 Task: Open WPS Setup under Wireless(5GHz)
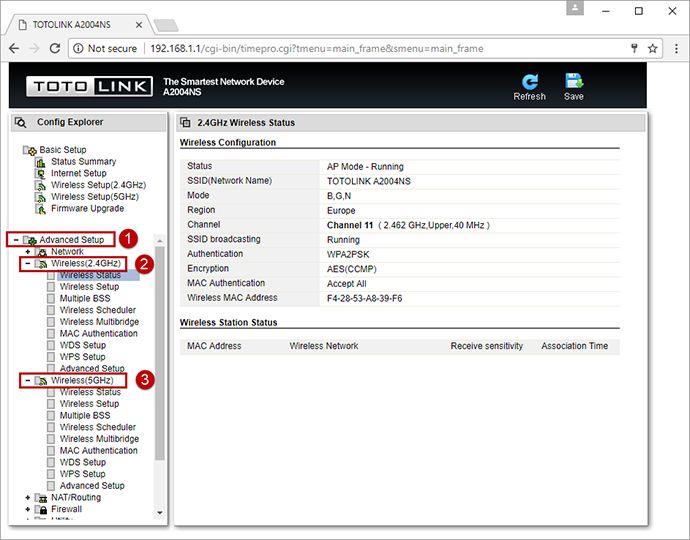[x=83, y=474]
